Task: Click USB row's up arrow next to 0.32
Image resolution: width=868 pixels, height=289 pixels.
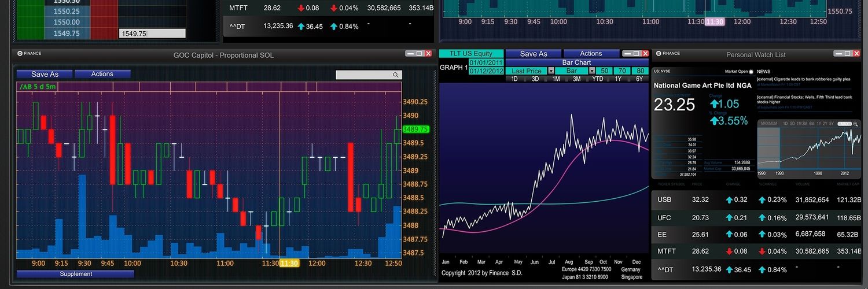Action: (729, 200)
